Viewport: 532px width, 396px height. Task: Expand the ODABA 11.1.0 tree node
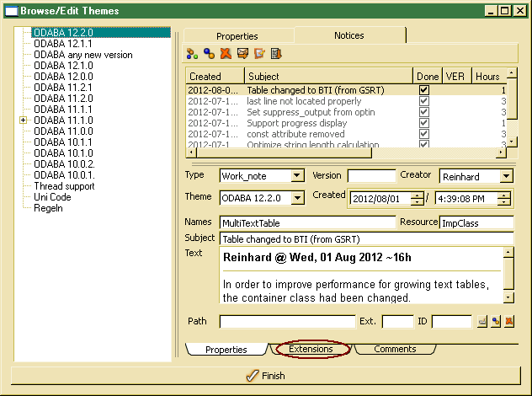click(x=23, y=120)
